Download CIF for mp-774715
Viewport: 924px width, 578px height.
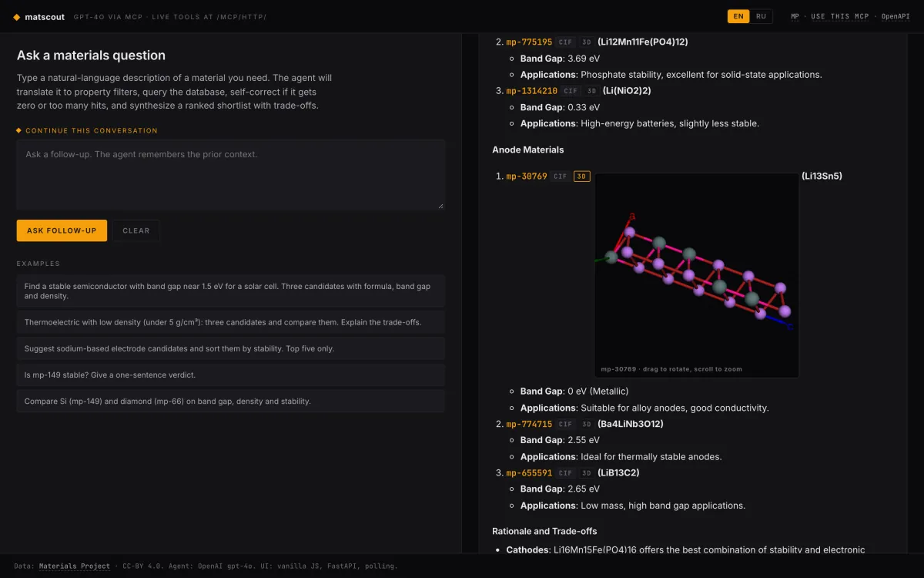(565, 424)
